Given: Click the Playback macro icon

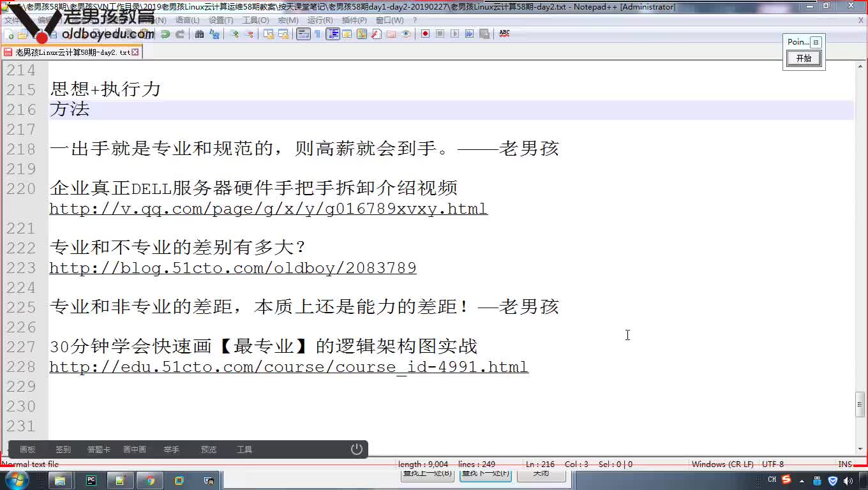Looking at the screenshot, I should (454, 34).
